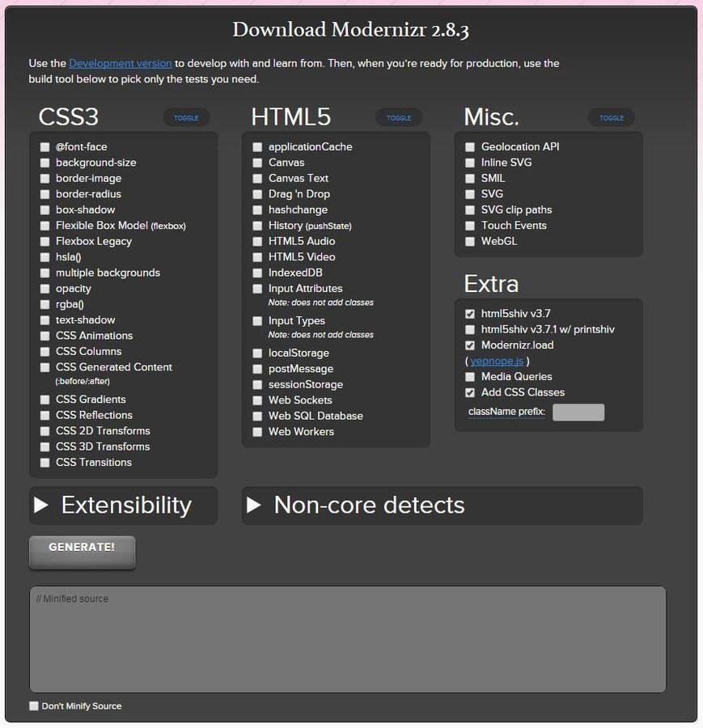
Task: Tick the Media Queries checkbox
Action: coord(470,377)
